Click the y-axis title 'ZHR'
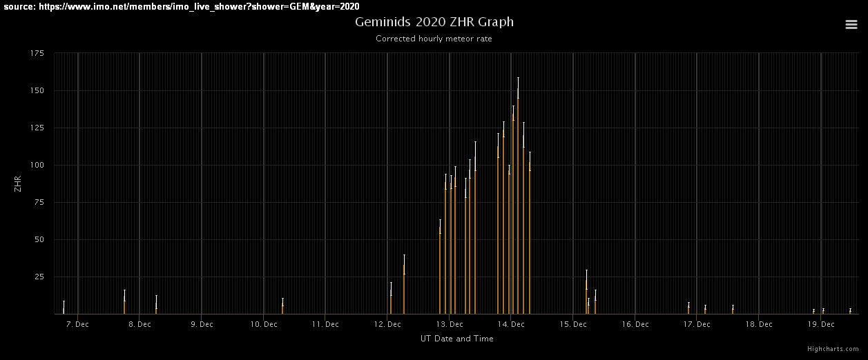The width and height of the screenshot is (868, 360). (x=18, y=183)
